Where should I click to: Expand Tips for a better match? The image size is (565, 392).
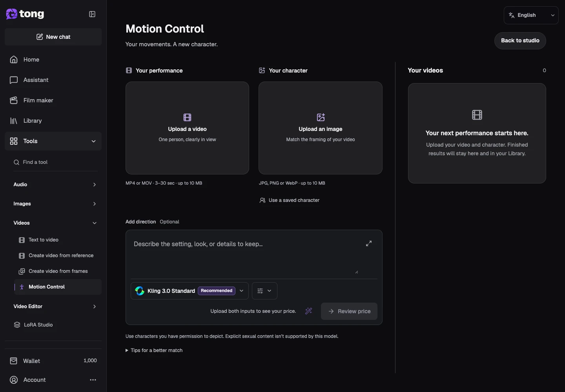[154, 350]
